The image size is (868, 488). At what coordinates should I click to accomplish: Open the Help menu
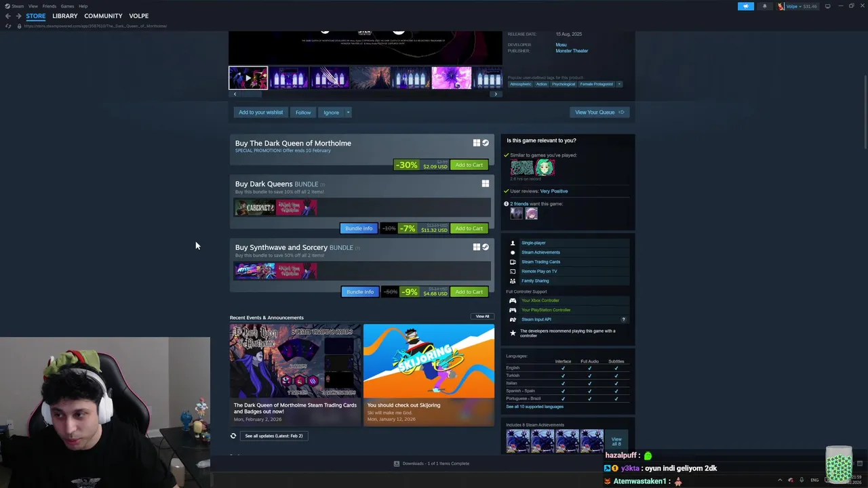[x=83, y=6]
